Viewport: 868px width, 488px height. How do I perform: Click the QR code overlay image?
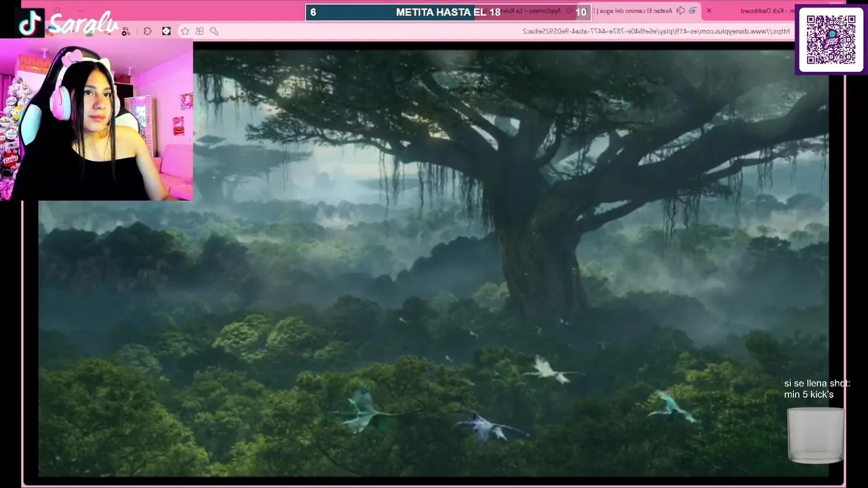coord(831,39)
